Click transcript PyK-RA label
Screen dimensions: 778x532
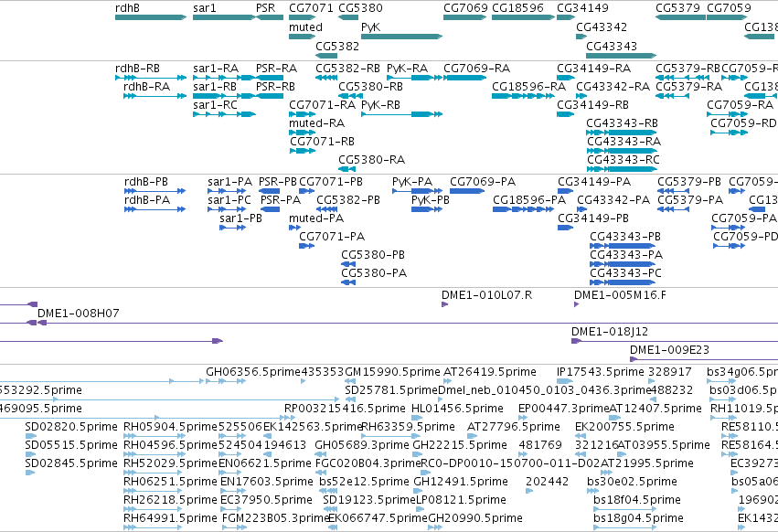coord(408,69)
